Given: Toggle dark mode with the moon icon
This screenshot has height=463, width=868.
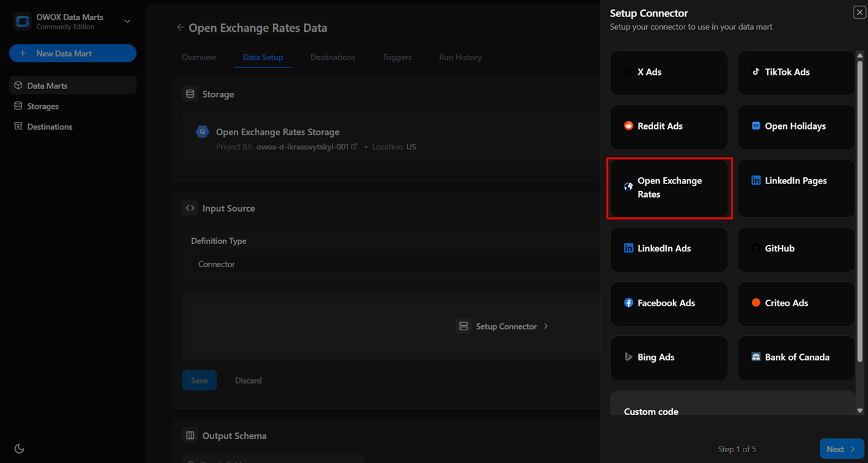Looking at the screenshot, I should [x=19, y=448].
